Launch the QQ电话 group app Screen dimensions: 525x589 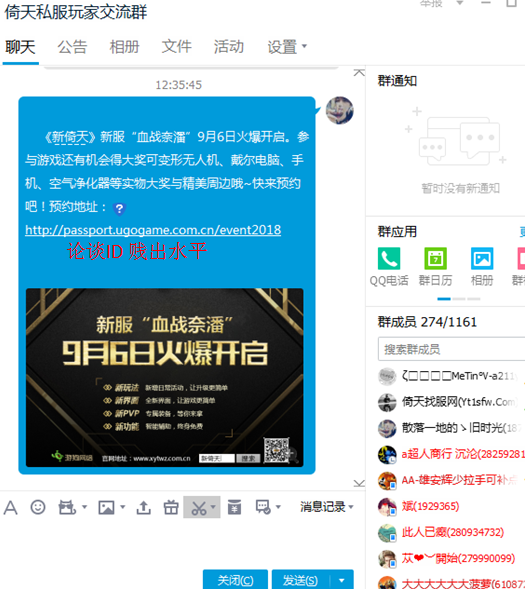coord(389,267)
